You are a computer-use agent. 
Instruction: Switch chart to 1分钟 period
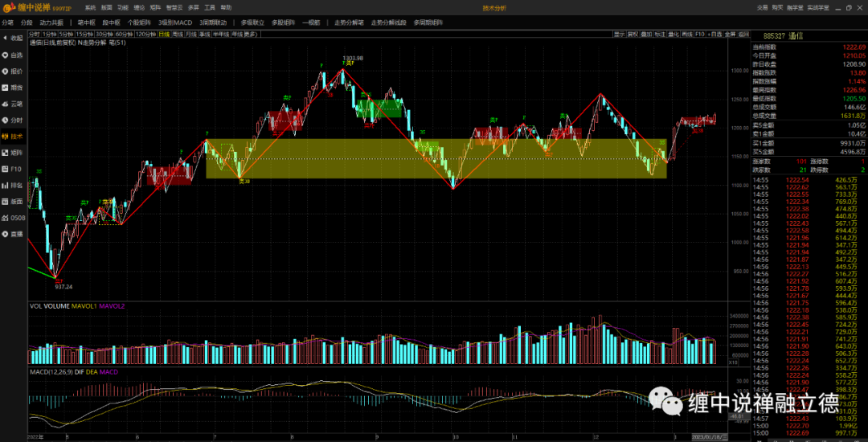pyautogui.click(x=50, y=35)
